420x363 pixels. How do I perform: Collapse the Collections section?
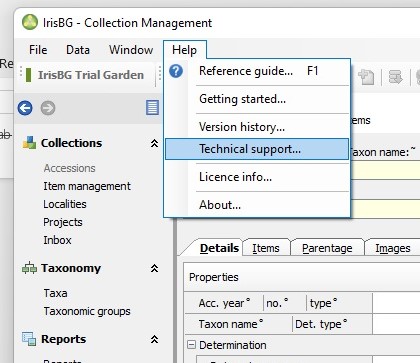(x=154, y=143)
